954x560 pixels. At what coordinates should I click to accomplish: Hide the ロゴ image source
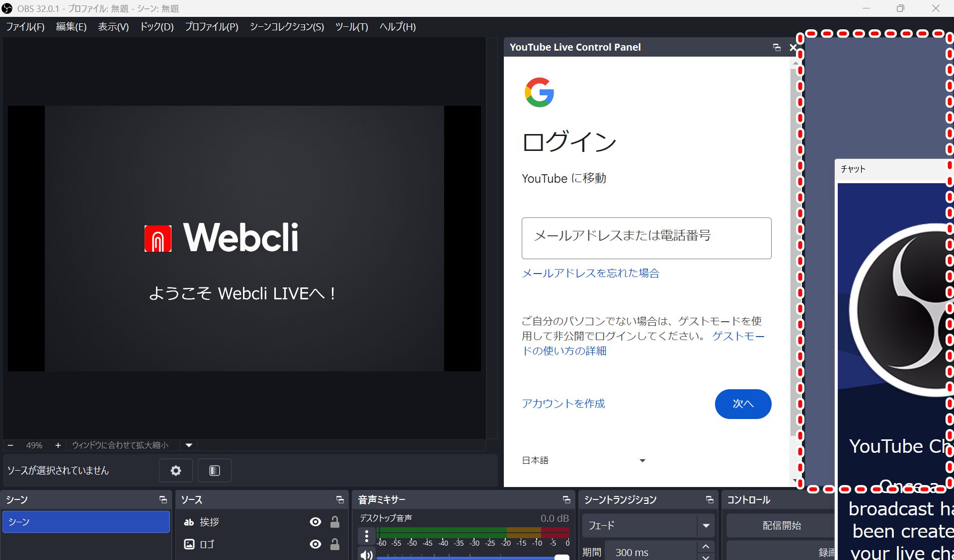pos(316,544)
